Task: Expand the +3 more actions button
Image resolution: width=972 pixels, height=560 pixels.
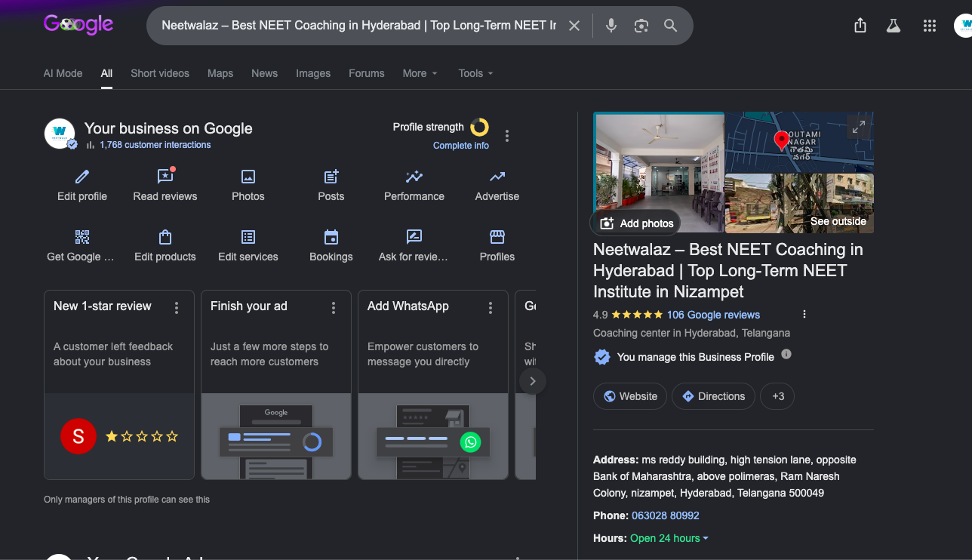Action: tap(777, 396)
